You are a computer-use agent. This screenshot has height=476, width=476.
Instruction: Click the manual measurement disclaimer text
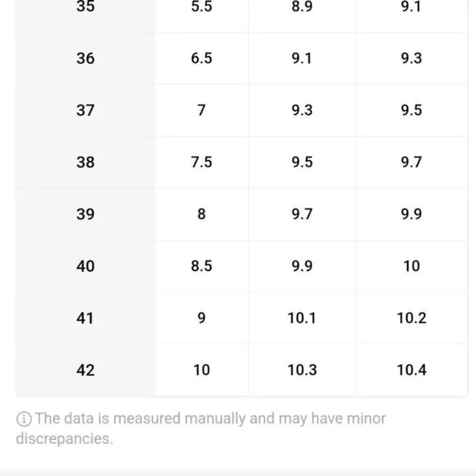click(201, 428)
